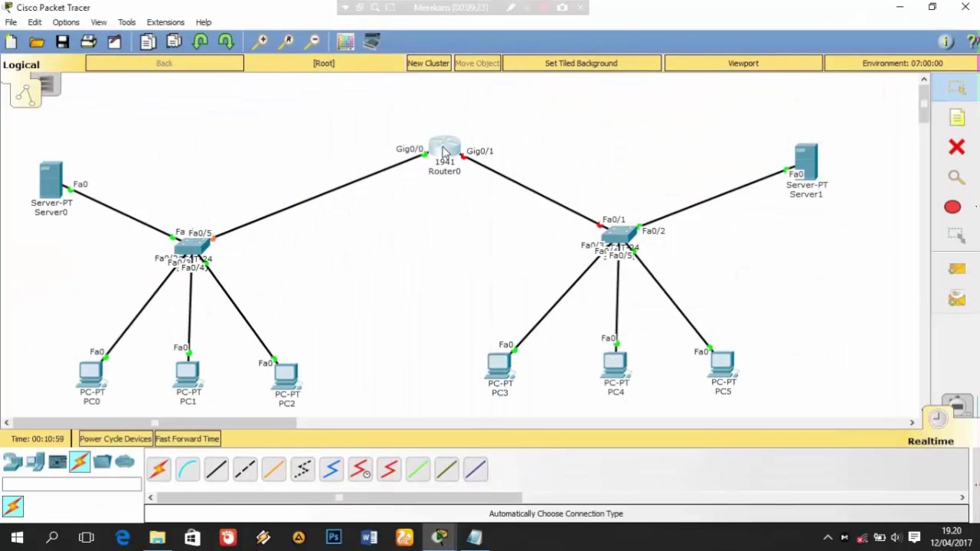Select the Inspect magnifier tool
The height and width of the screenshot is (551, 980).
[956, 177]
